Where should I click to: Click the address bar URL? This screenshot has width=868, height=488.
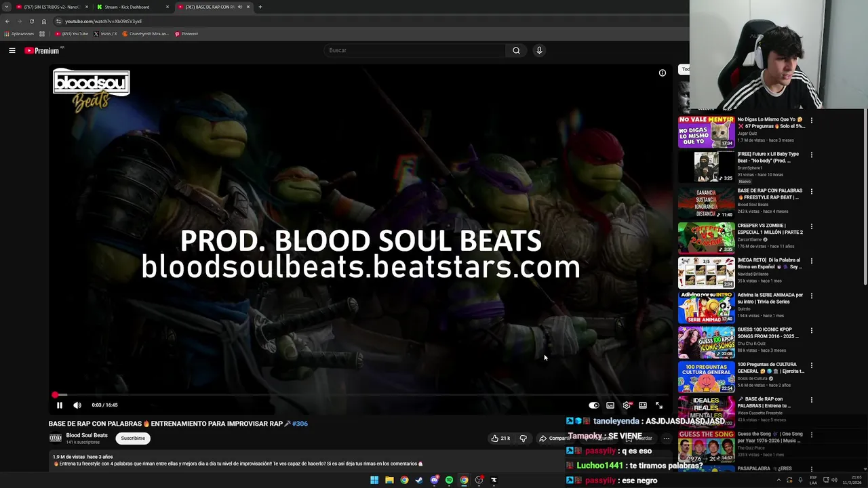[x=103, y=21]
